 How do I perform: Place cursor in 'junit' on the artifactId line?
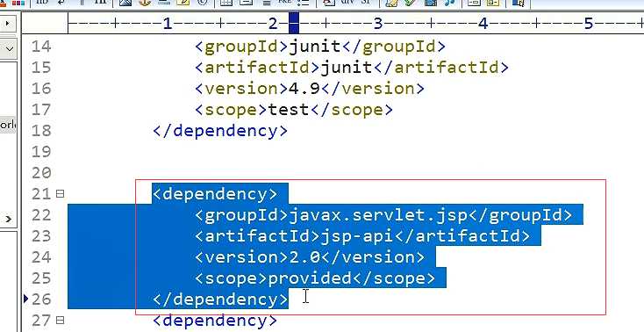[x=347, y=68]
